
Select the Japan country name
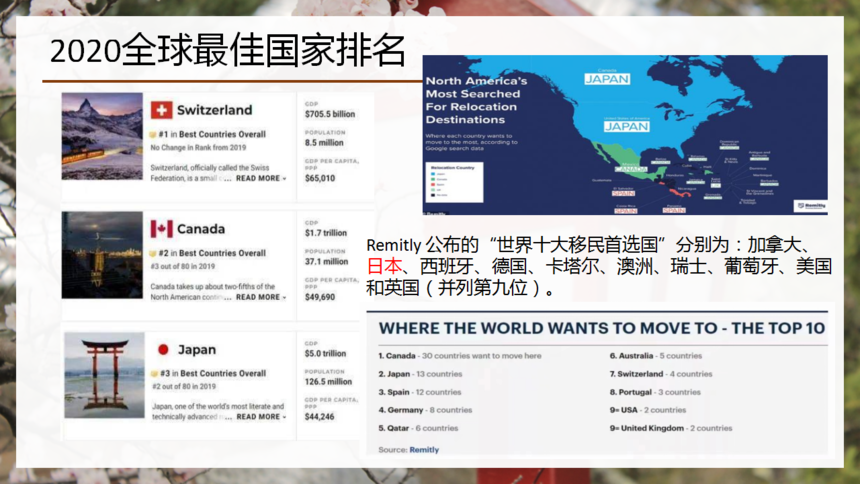(196, 350)
